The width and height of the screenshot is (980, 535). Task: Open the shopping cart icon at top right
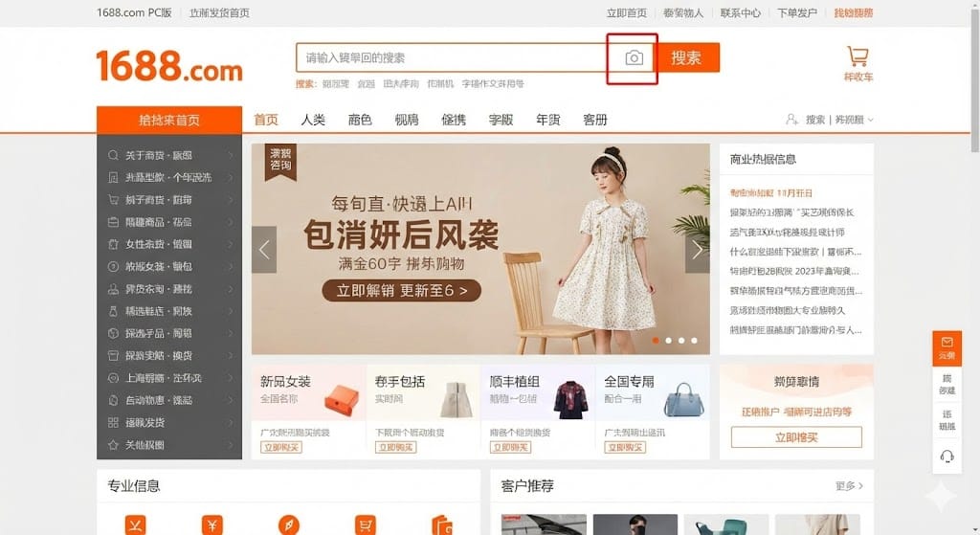pos(857,56)
